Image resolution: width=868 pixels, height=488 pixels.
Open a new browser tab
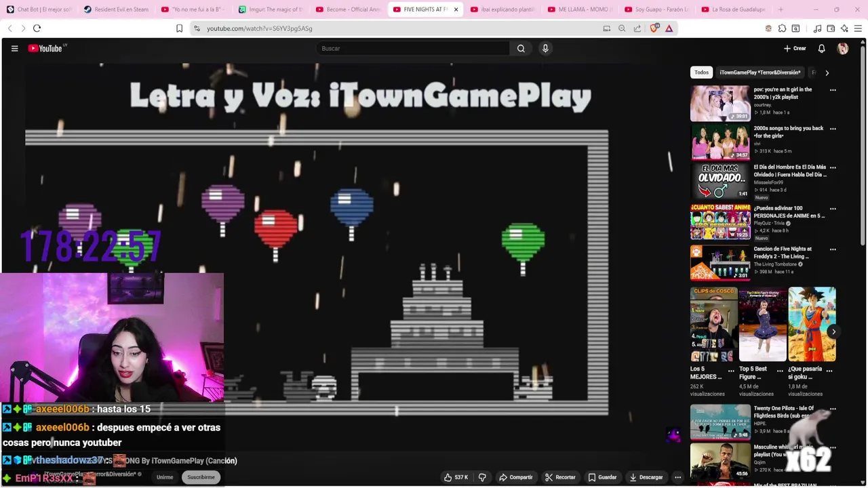tap(781, 9)
